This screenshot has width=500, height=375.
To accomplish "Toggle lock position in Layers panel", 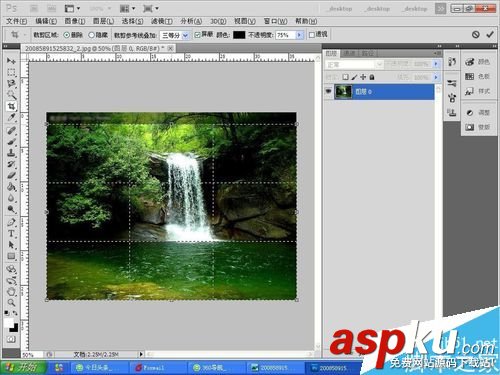I will [363, 77].
